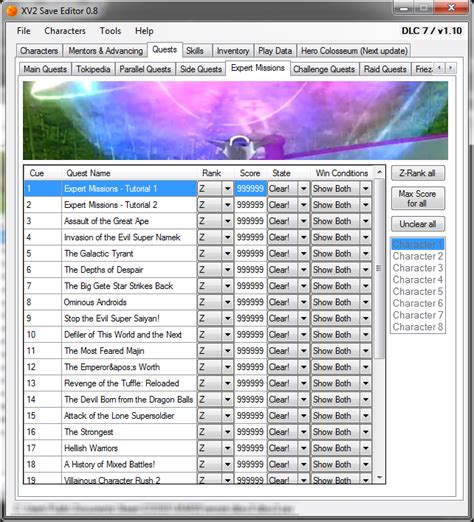Click the Z-Rank all button
Viewport: 474px width, 522px height.
coord(417,173)
